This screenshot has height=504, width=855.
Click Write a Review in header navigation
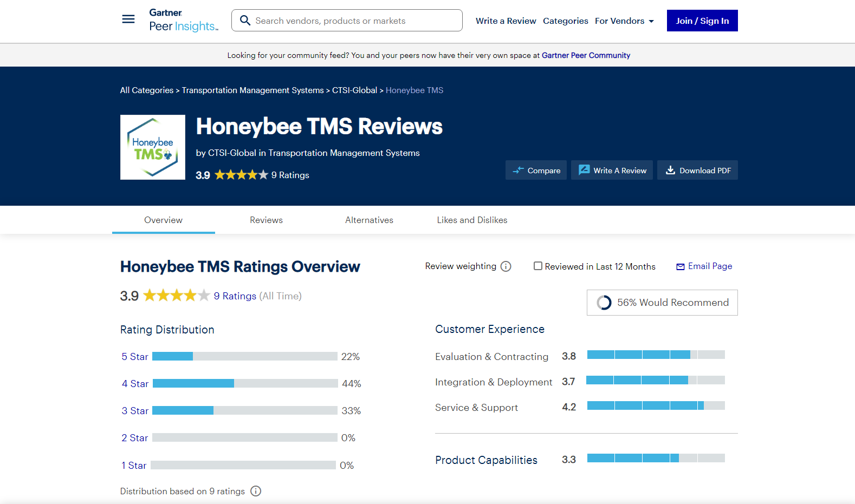tap(506, 21)
